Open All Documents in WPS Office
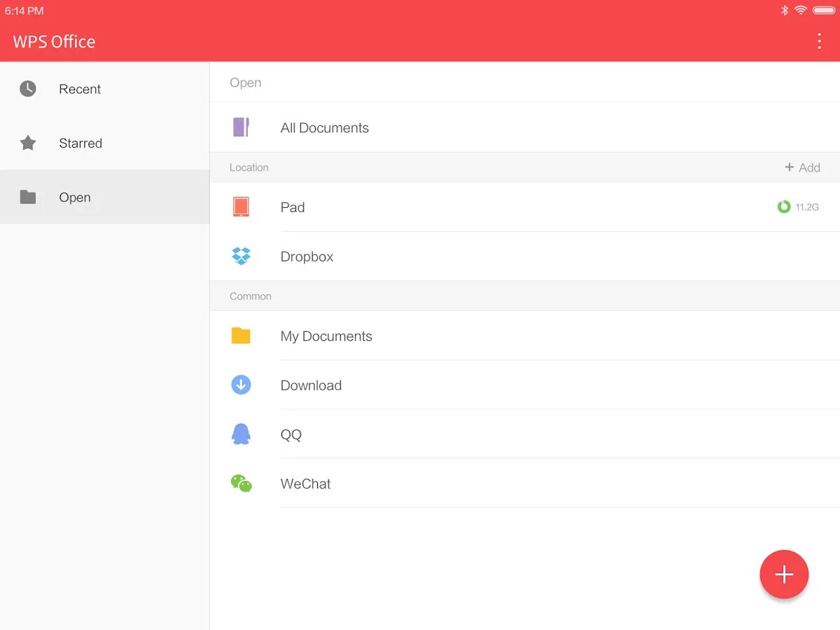 324,127
